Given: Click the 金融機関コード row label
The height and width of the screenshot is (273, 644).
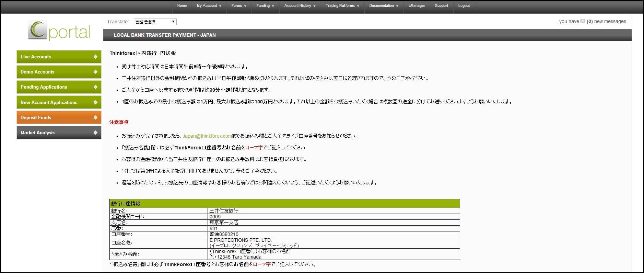Looking at the screenshot, I should [128, 217].
